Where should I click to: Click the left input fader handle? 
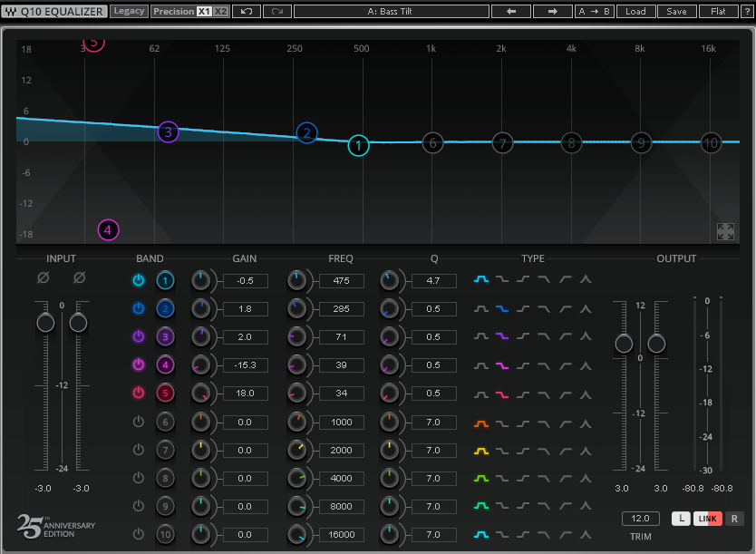click(x=45, y=323)
